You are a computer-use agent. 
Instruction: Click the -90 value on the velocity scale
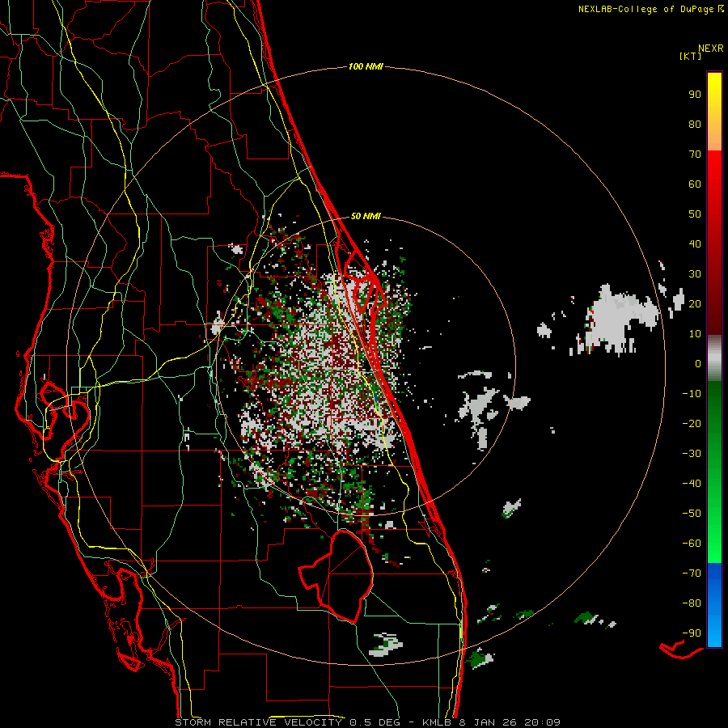click(692, 633)
